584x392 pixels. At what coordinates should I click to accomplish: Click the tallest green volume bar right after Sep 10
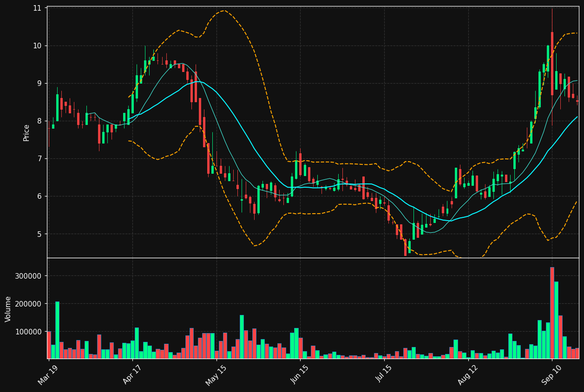coord(556,320)
